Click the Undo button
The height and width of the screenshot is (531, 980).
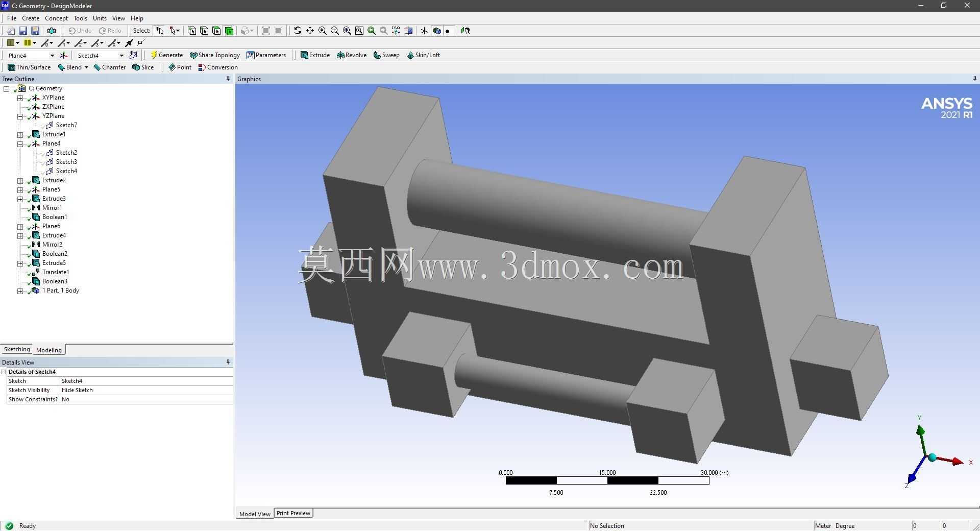click(80, 31)
